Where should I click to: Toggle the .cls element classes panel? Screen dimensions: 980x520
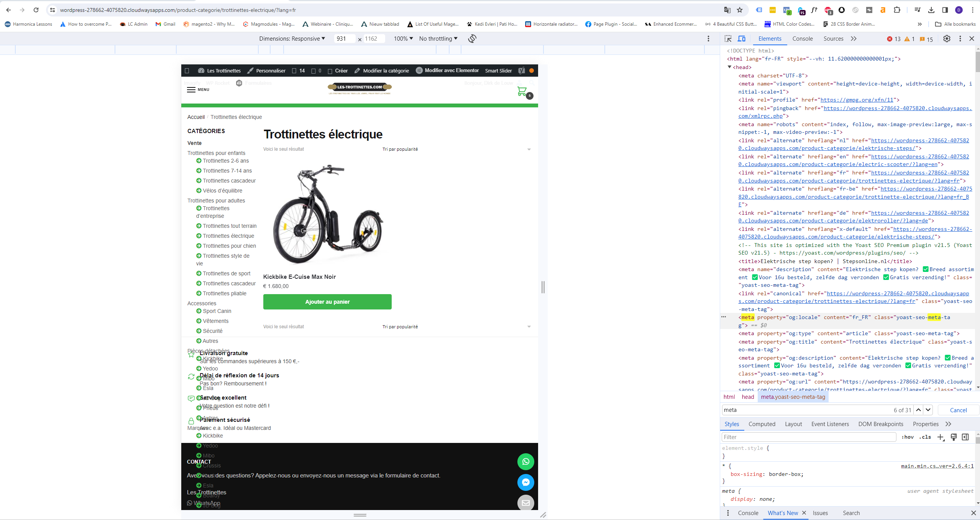tap(925, 437)
